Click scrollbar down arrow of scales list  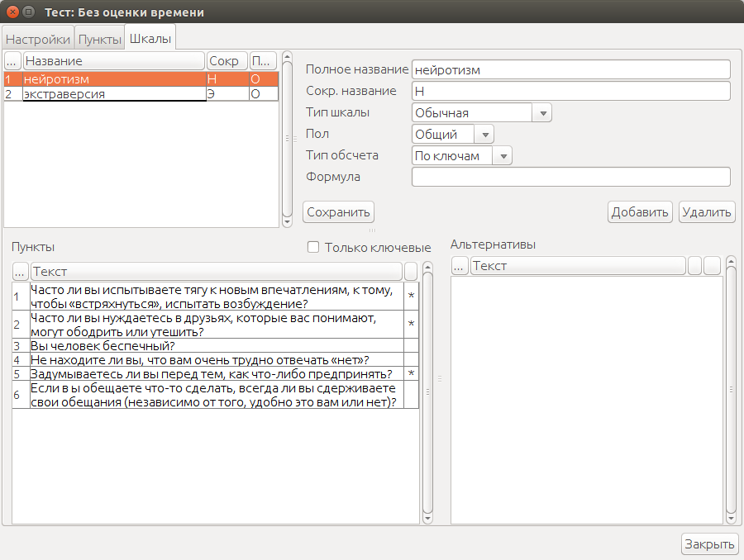[287, 222]
